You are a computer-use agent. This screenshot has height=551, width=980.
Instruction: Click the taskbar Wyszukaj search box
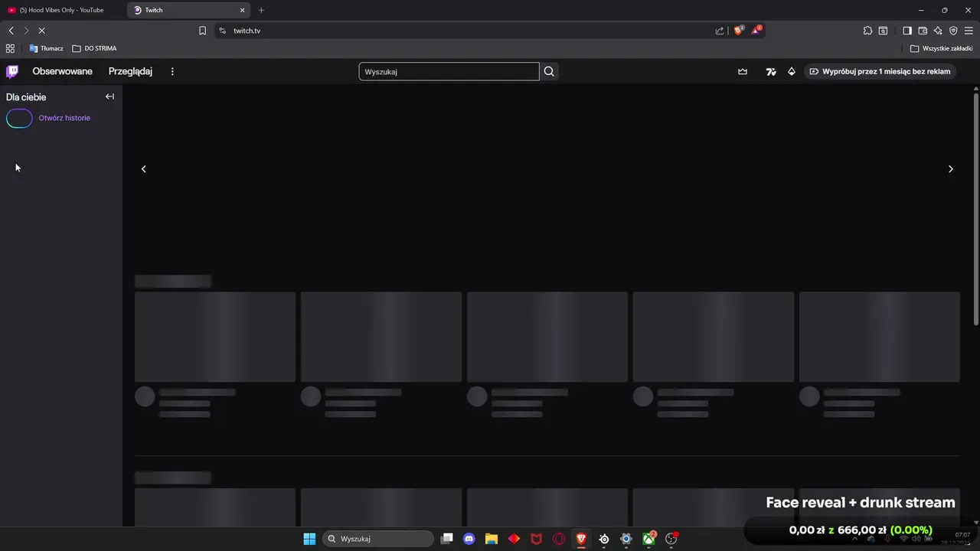click(378, 539)
